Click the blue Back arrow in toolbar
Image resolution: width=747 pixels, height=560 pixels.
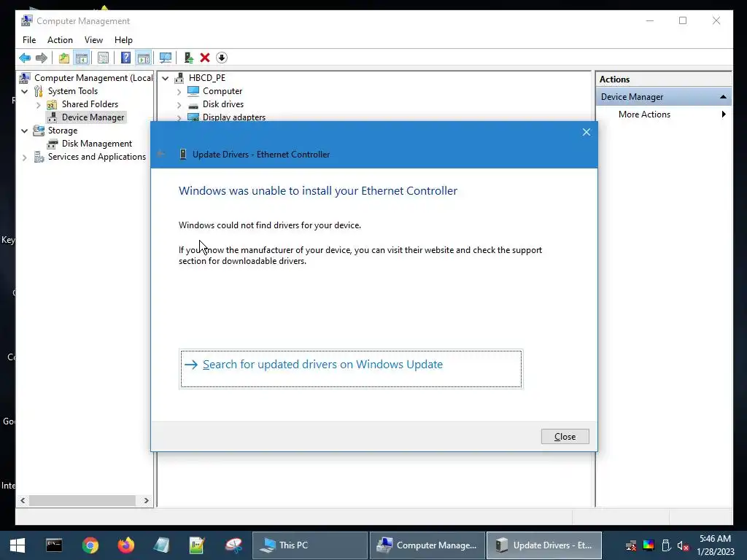[25, 58]
